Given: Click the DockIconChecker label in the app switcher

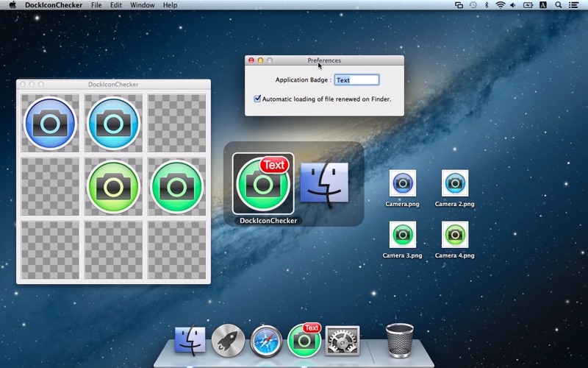Looking at the screenshot, I should [268, 220].
